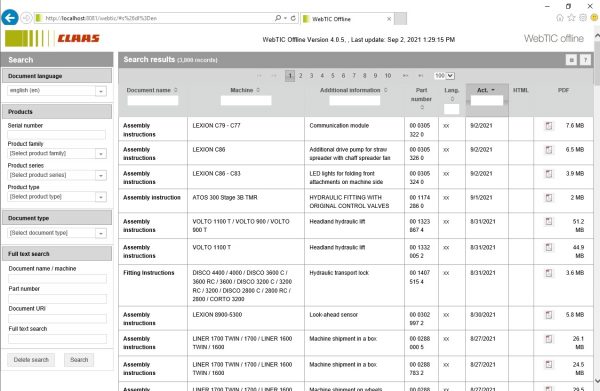Click Document name / machine input
The height and width of the screenshot is (391, 600).
(57, 279)
